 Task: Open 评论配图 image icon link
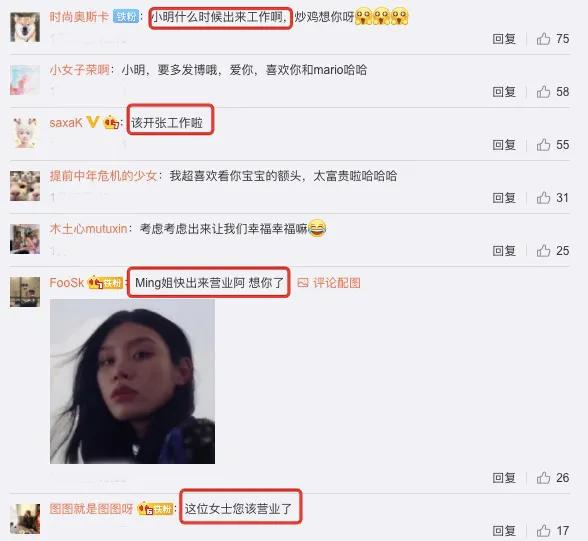[329, 283]
